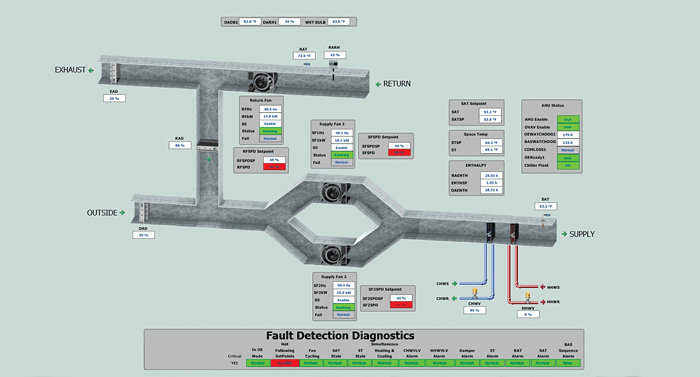Click the return air damper in the vertical duct
Viewport: 700px width, 377px height.
point(208,144)
